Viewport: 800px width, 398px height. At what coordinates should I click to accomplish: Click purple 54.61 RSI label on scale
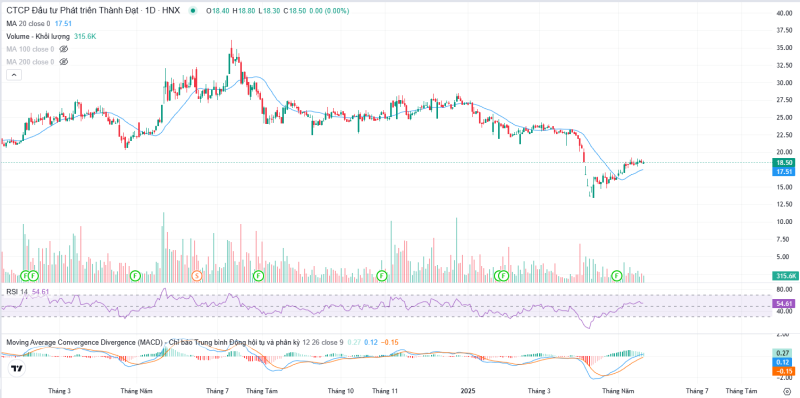point(784,303)
